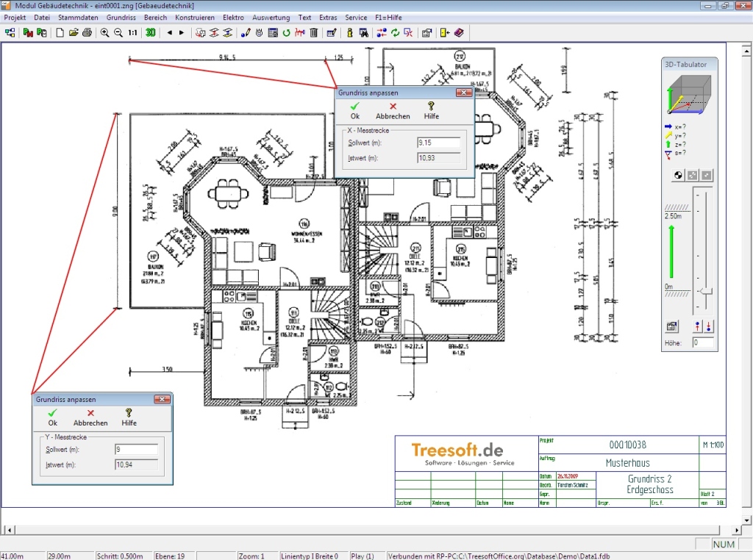
Task: Zoom in with the magnifier plus icon
Action: click(105, 32)
